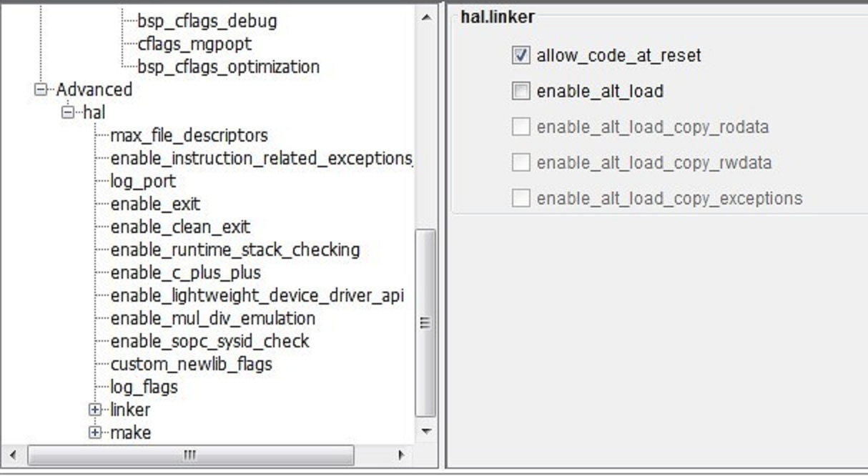Select enable_clean_exit in the tree
This screenshot has width=868, height=476.
coord(180,227)
